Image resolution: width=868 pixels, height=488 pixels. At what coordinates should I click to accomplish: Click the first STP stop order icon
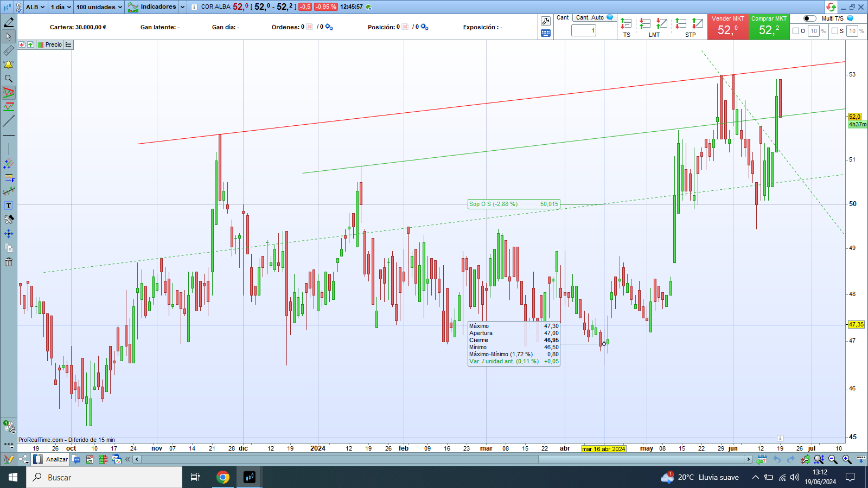(x=681, y=24)
